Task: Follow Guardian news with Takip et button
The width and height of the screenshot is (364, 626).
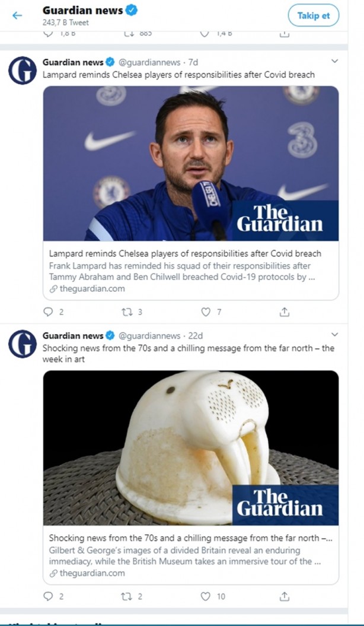Action: click(x=314, y=15)
